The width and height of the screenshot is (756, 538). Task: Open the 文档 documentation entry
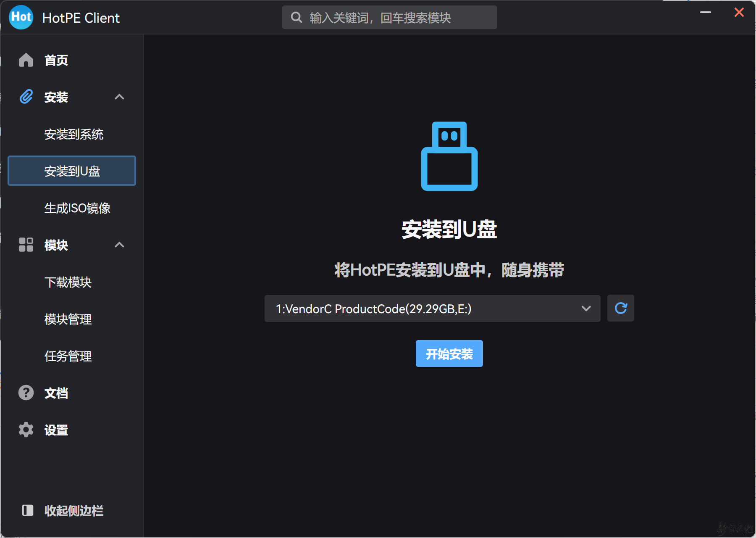(56, 393)
